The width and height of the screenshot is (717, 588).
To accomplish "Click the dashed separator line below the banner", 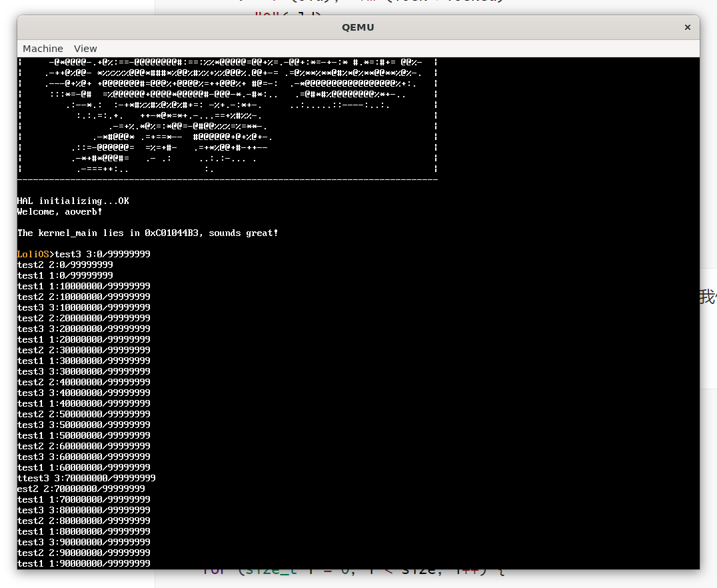I will [x=227, y=180].
